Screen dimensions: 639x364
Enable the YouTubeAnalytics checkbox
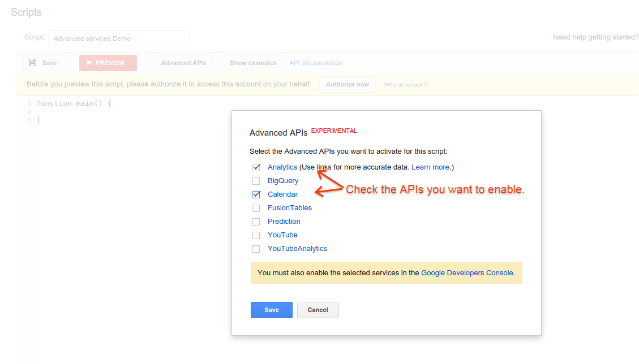(256, 249)
